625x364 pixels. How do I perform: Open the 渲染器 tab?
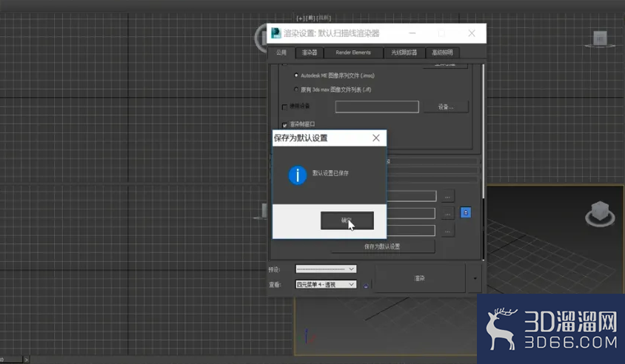309,53
